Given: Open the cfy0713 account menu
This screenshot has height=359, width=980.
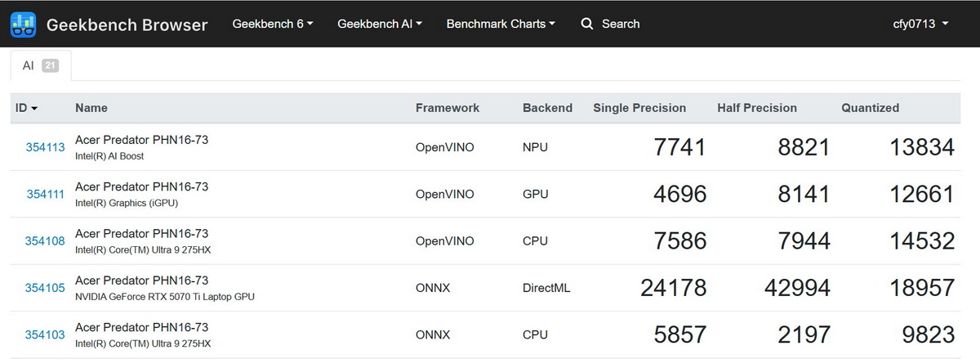Looking at the screenshot, I should pos(920,24).
